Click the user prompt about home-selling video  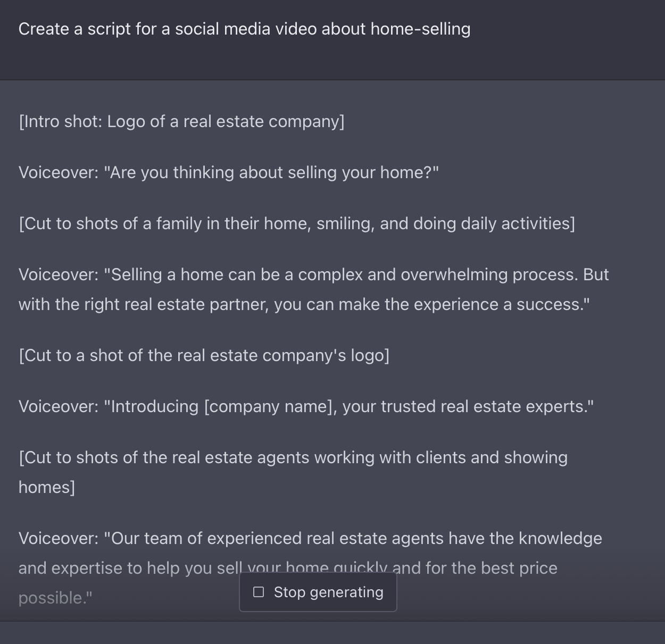[244, 29]
